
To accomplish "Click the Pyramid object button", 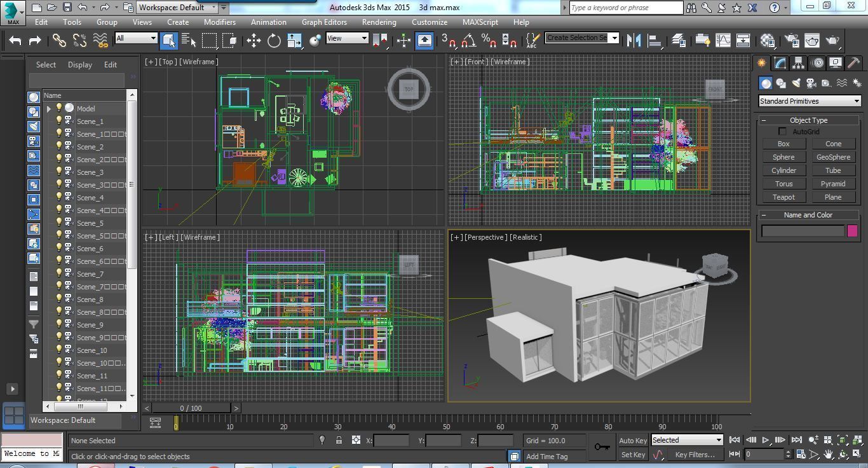I will tap(833, 184).
